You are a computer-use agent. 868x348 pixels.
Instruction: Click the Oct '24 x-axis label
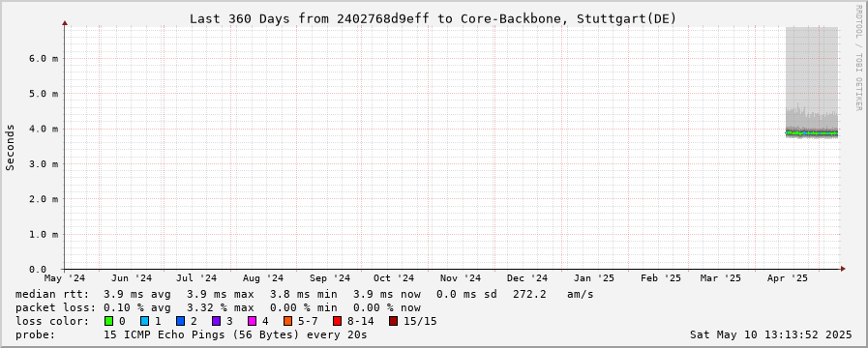[x=394, y=278]
